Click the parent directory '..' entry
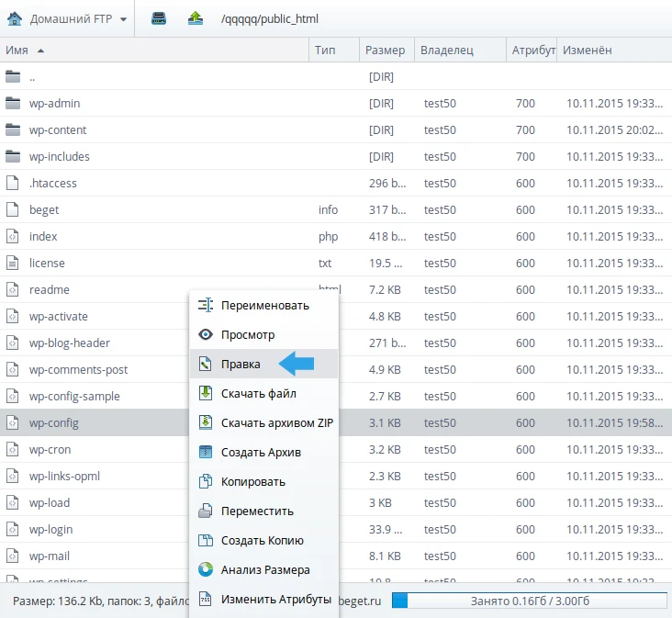This screenshot has height=618, width=672. [x=32, y=77]
